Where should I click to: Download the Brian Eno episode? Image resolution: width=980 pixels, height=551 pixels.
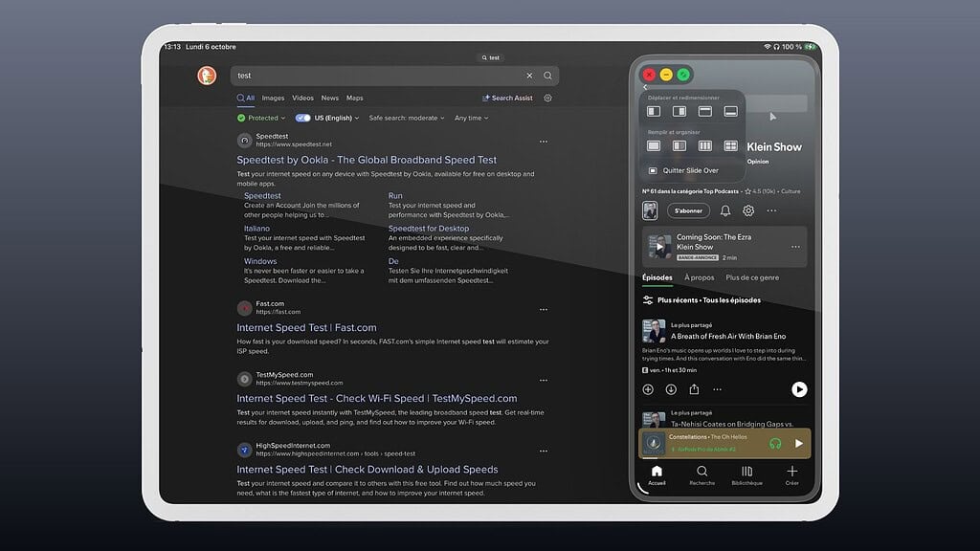(671, 389)
